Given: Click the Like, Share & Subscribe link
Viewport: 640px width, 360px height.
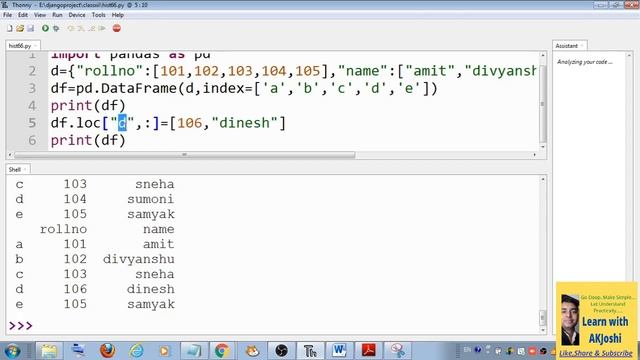Looking at the screenshot, I should [596, 353].
